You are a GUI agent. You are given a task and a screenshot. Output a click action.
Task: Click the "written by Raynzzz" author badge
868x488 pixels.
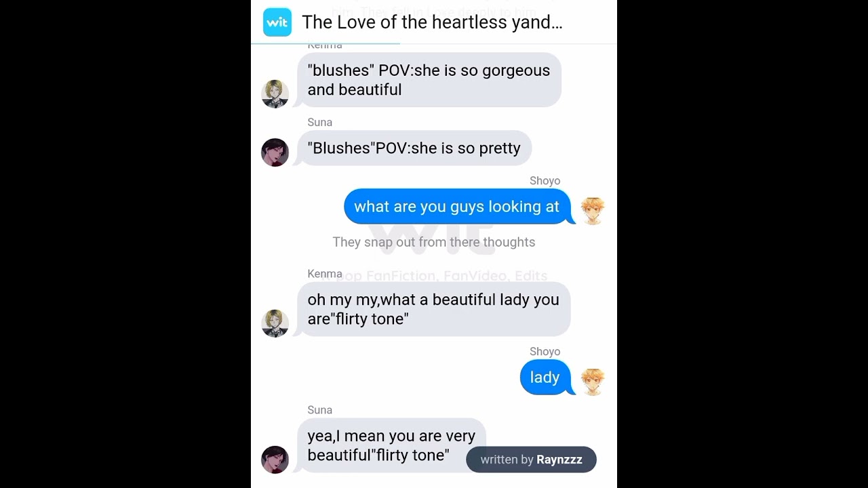point(531,460)
